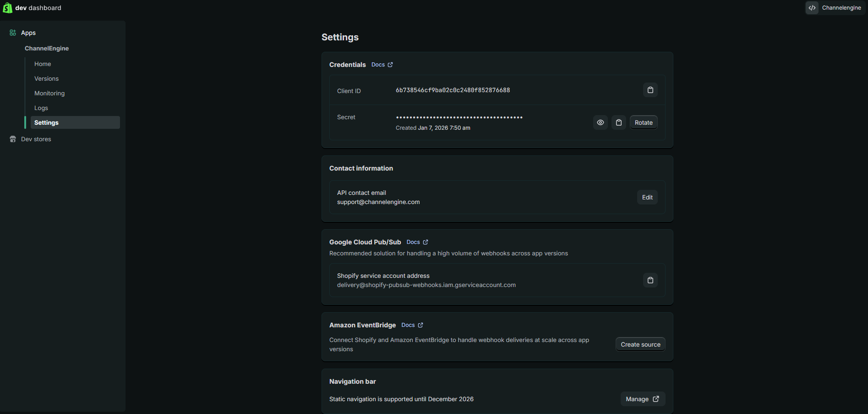This screenshot has width=868, height=414.
Task: Click the Apps grid icon in sidebar
Action: coord(13,33)
